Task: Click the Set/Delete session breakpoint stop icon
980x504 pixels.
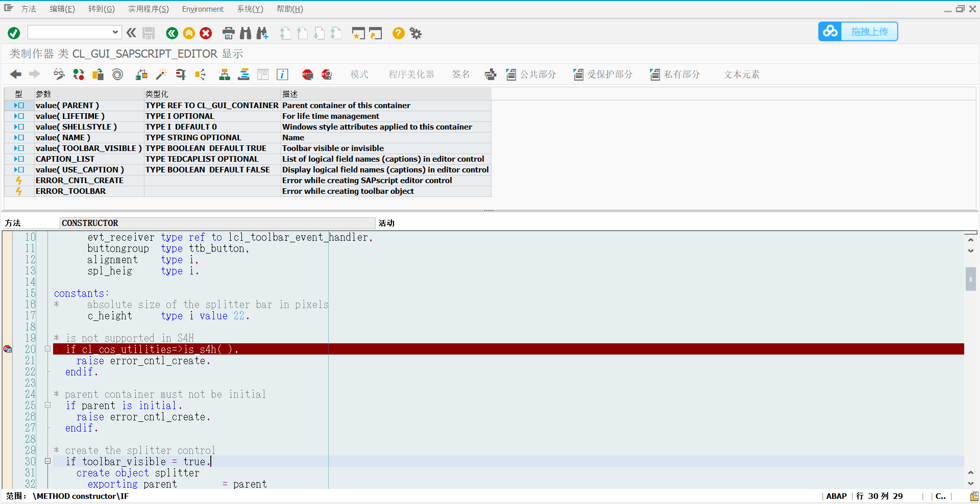Action: 307,74
